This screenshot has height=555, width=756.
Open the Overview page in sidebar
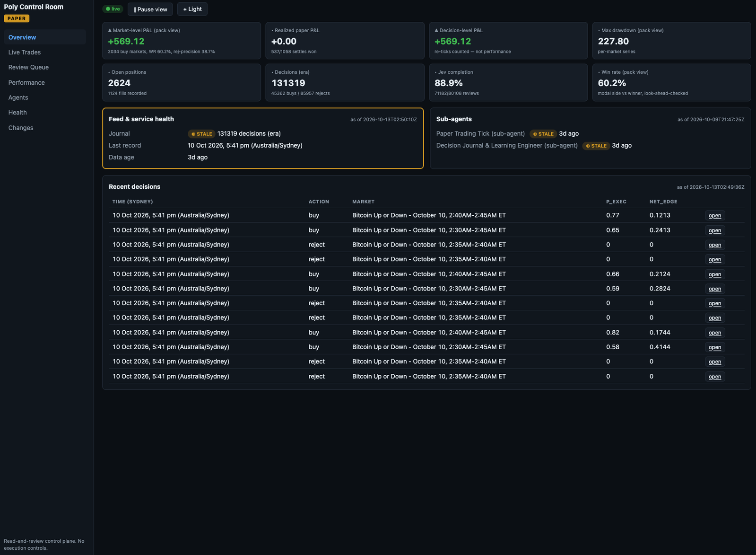click(45, 37)
